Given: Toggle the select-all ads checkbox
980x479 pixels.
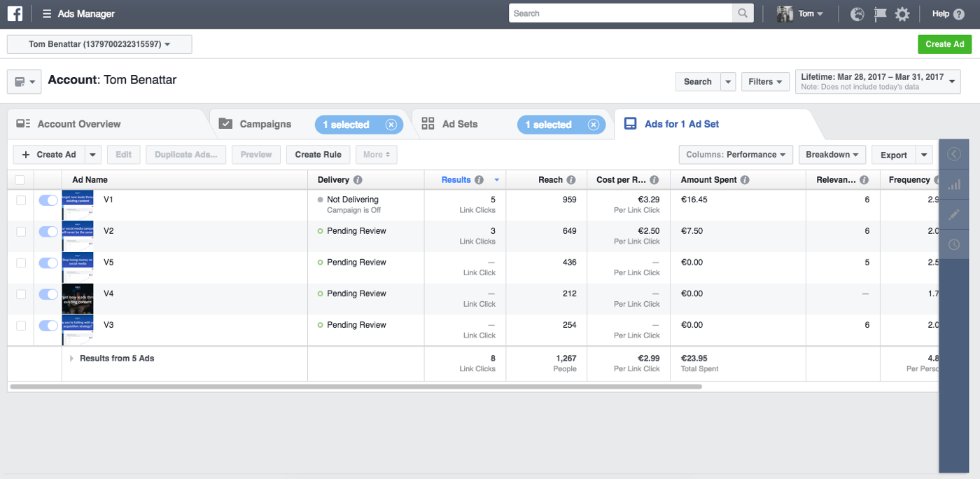Looking at the screenshot, I should (x=20, y=180).
